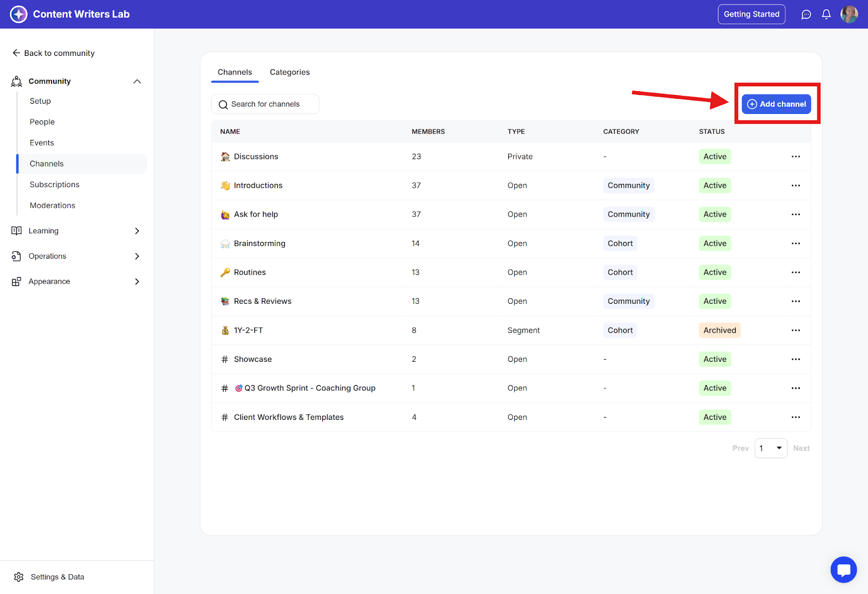Open Subscriptions in the sidebar

click(x=55, y=184)
